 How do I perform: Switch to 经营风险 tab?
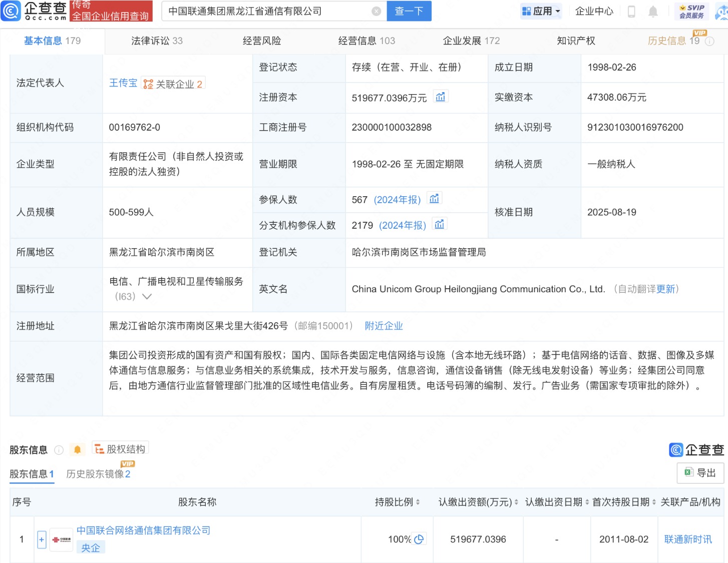coord(262,41)
